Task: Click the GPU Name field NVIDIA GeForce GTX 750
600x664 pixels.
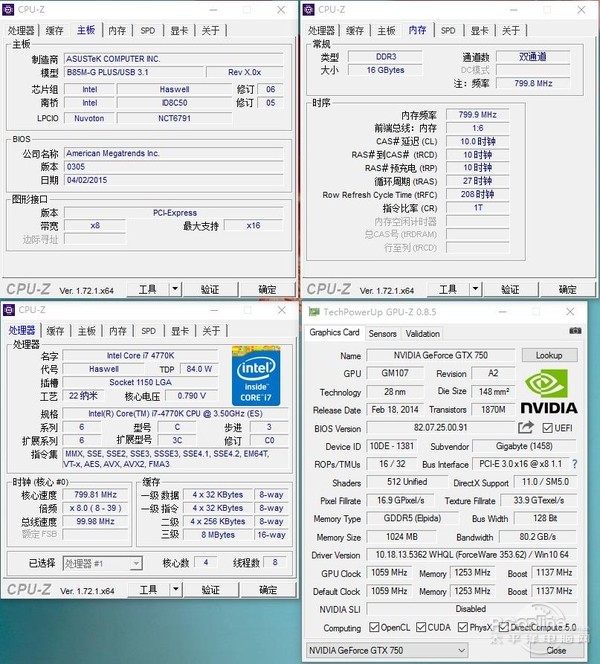Action: (441, 355)
